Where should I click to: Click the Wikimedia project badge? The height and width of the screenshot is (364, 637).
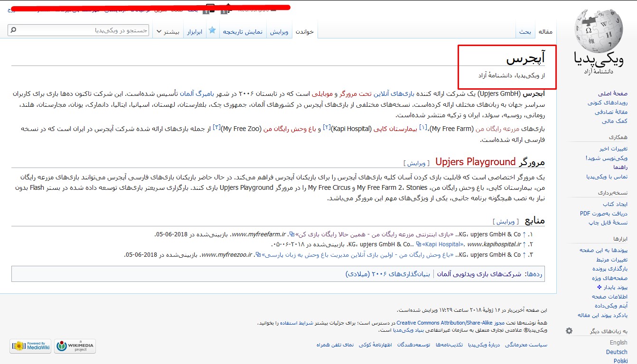point(75,346)
